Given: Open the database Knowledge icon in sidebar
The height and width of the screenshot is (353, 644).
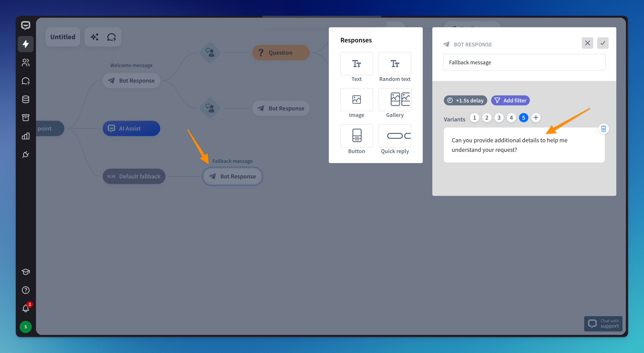Looking at the screenshot, I should point(26,99).
